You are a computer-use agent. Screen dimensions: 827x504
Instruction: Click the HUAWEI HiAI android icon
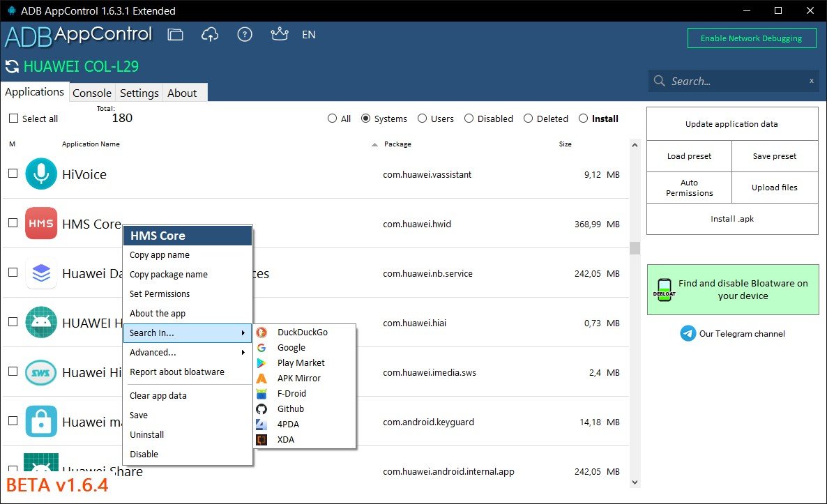[41, 322]
